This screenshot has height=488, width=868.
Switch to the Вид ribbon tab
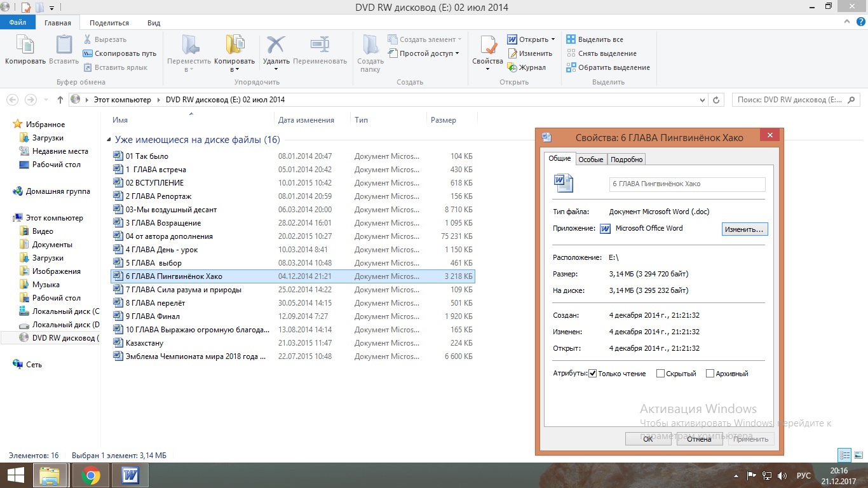154,23
